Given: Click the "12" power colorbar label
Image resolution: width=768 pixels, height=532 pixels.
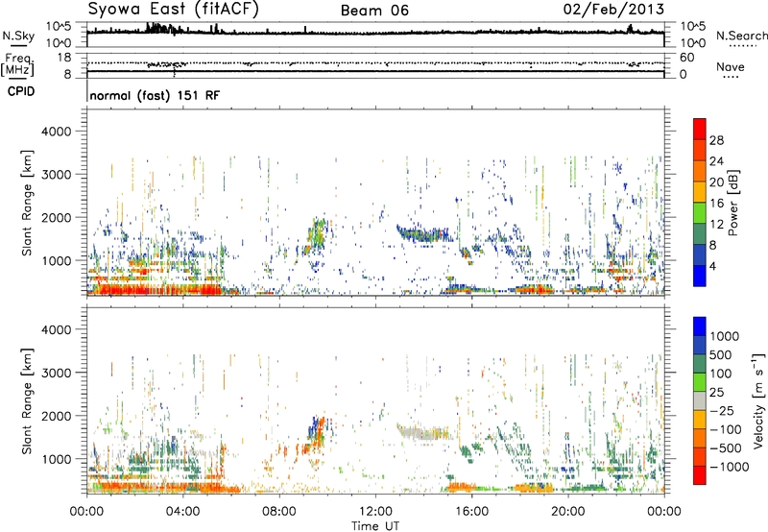Looking at the screenshot, I should 716,225.
